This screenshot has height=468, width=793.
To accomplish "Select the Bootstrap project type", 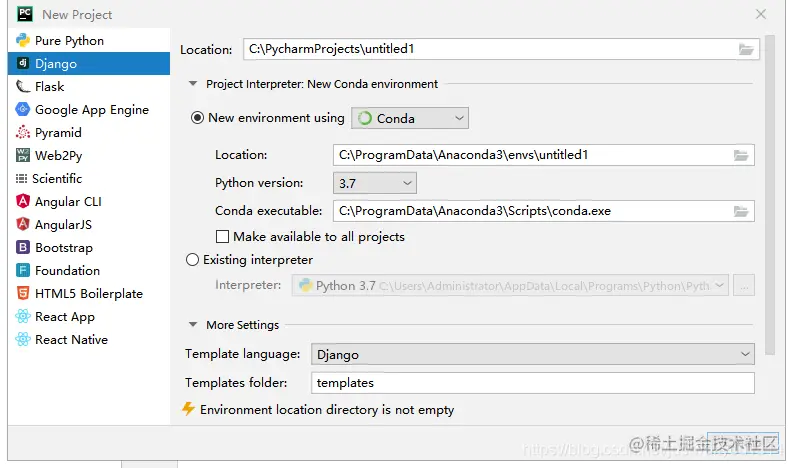I will click(x=89, y=247).
